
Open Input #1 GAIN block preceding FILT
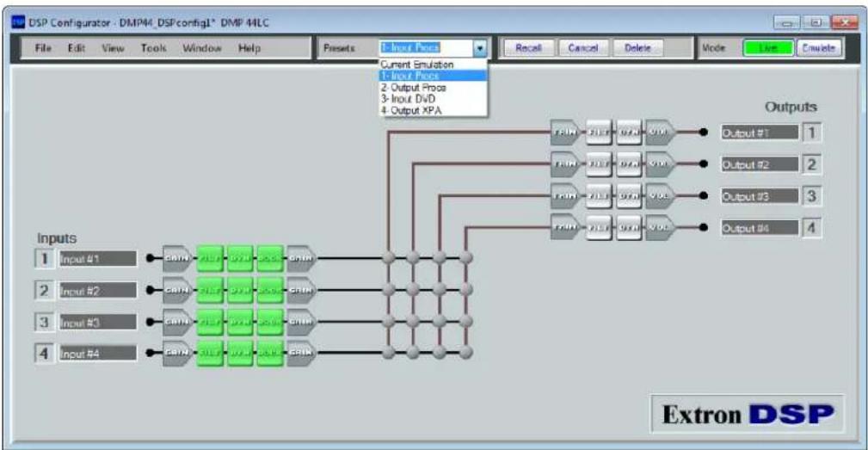coord(177,258)
